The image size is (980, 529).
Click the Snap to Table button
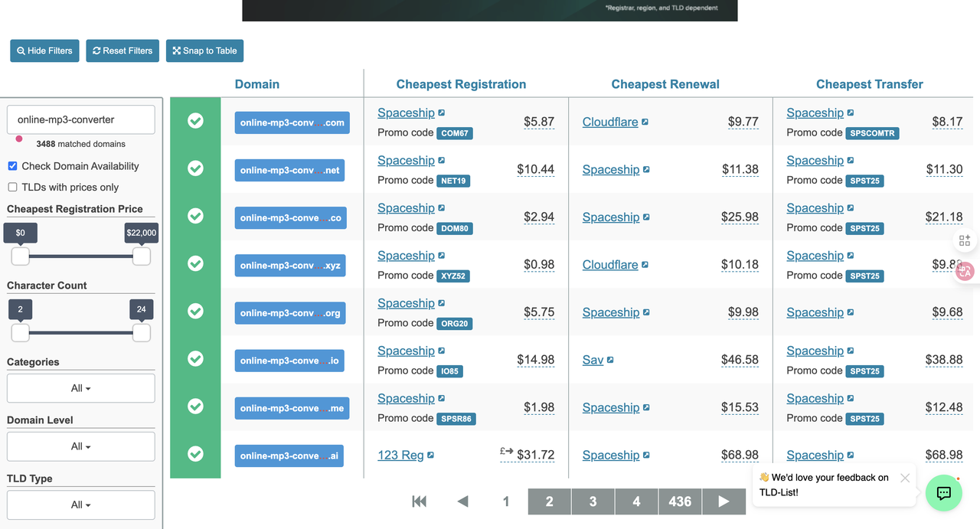tap(204, 51)
